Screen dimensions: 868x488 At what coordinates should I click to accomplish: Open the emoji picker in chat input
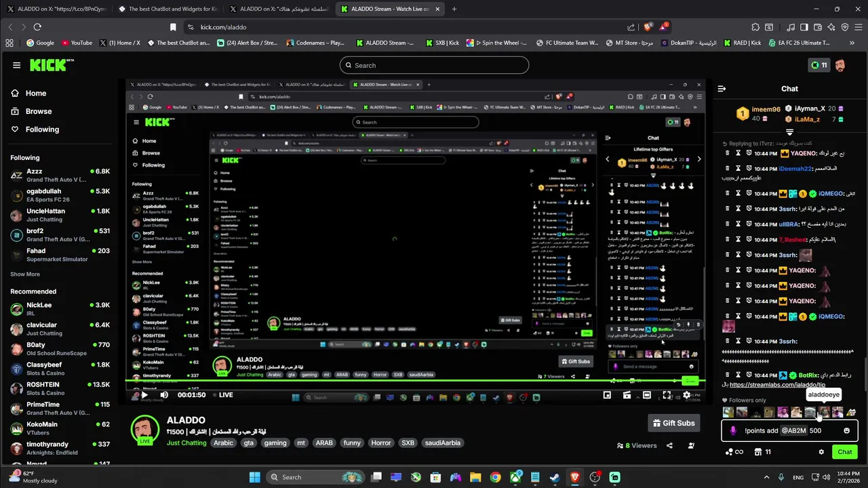846,430
